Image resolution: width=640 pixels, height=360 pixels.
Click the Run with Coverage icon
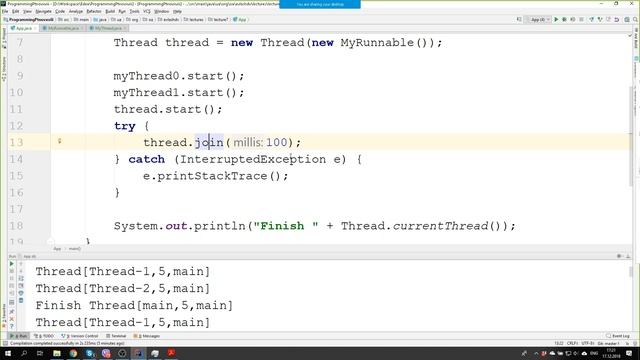(x=573, y=20)
